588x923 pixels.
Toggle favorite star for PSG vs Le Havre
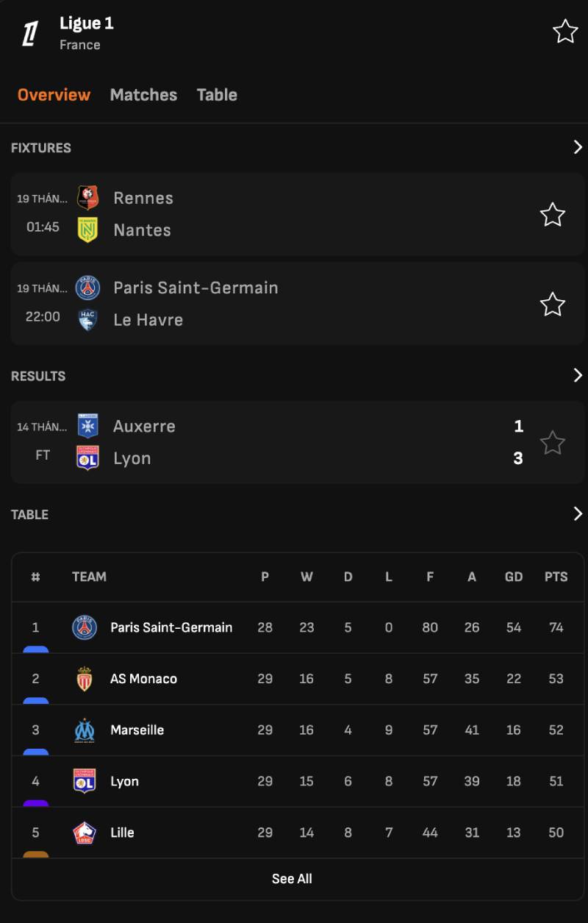(x=553, y=304)
